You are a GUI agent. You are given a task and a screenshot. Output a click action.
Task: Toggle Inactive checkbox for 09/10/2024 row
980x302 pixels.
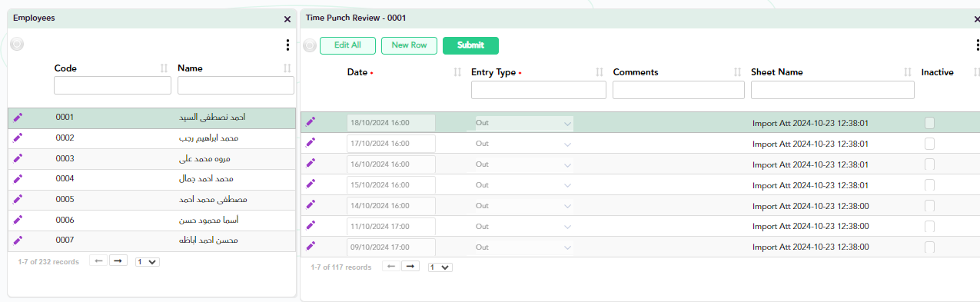(929, 247)
